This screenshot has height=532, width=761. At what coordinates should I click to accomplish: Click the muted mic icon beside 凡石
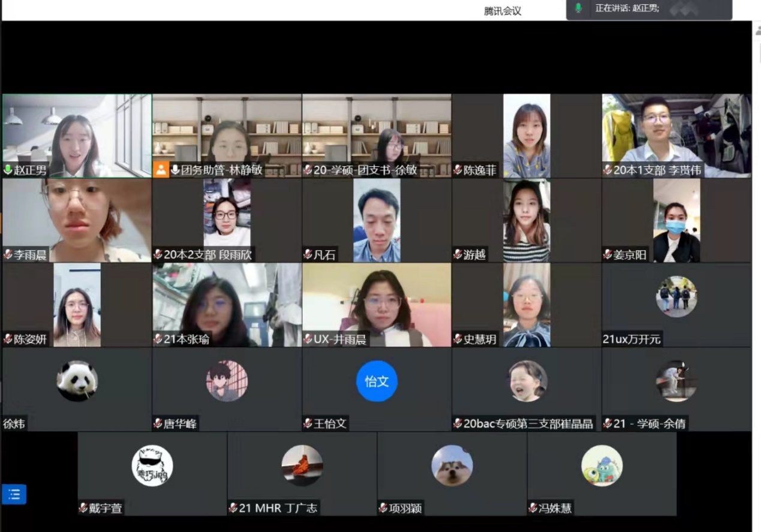(x=308, y=255)
